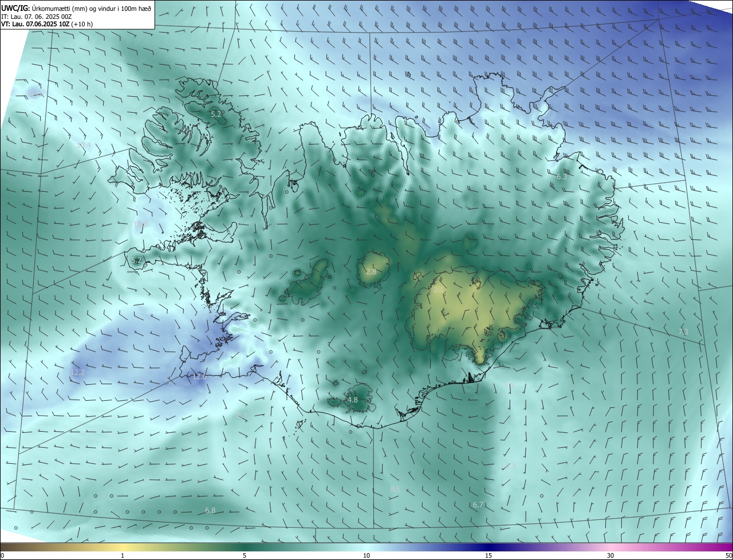Click the 6.3 value label
The height and width of the screenshot is (560, 733).
click(562, 177)
